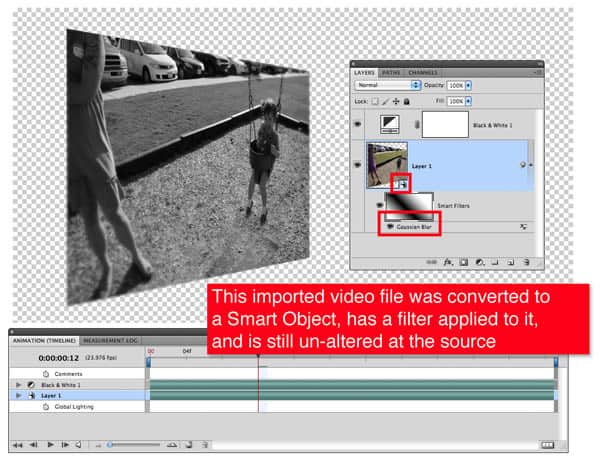The image size is (600, 460).
Task: Click the Global Lighting stopwatch icon
Action: point(46,408)
